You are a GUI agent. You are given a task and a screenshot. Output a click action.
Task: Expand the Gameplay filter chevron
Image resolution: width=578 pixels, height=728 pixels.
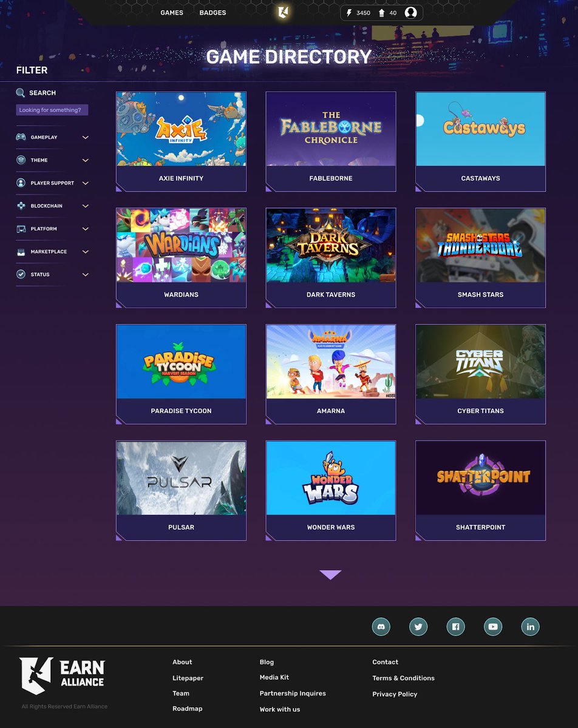click(86, 138)
